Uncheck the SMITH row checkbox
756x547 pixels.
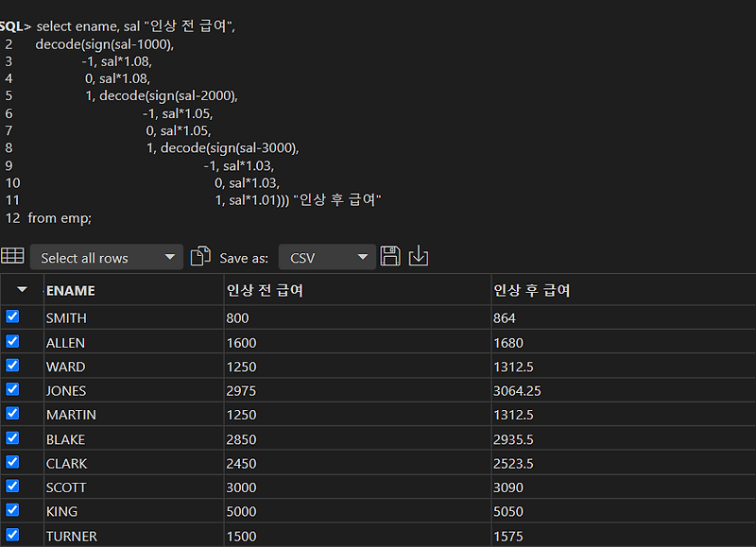coord(10,316)
